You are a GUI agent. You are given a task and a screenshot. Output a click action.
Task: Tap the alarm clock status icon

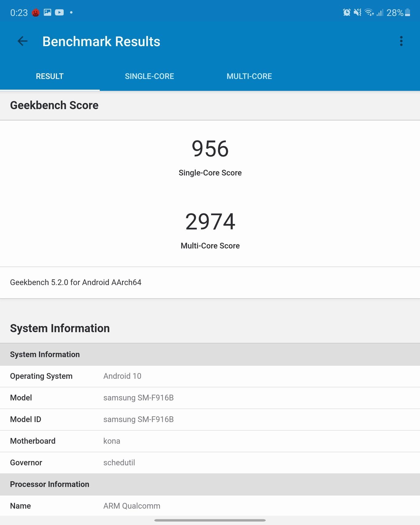pos(347,13)
